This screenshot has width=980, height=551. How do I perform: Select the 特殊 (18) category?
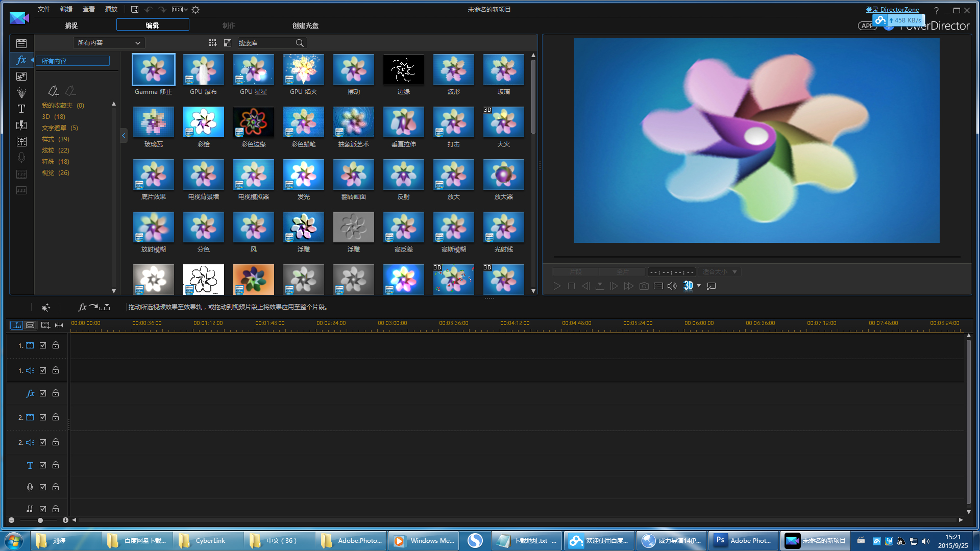pyautogui.click(x=56, y=162)
